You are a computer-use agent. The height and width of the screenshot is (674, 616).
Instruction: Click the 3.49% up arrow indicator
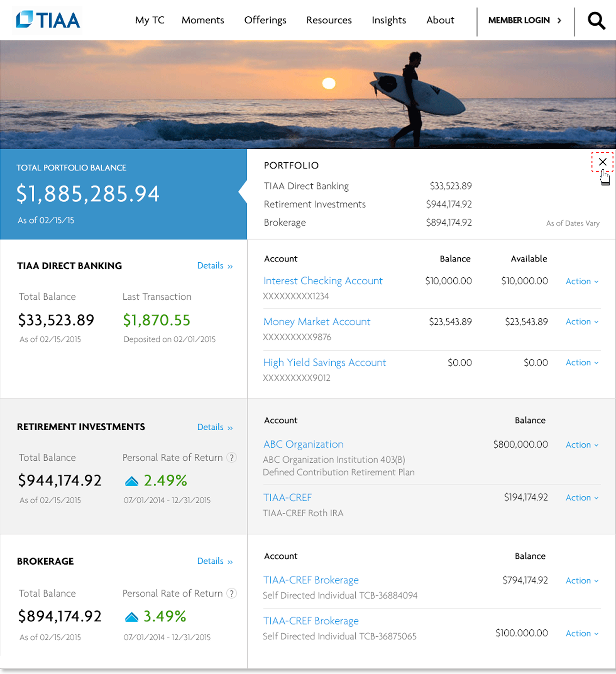coord(131,617)
